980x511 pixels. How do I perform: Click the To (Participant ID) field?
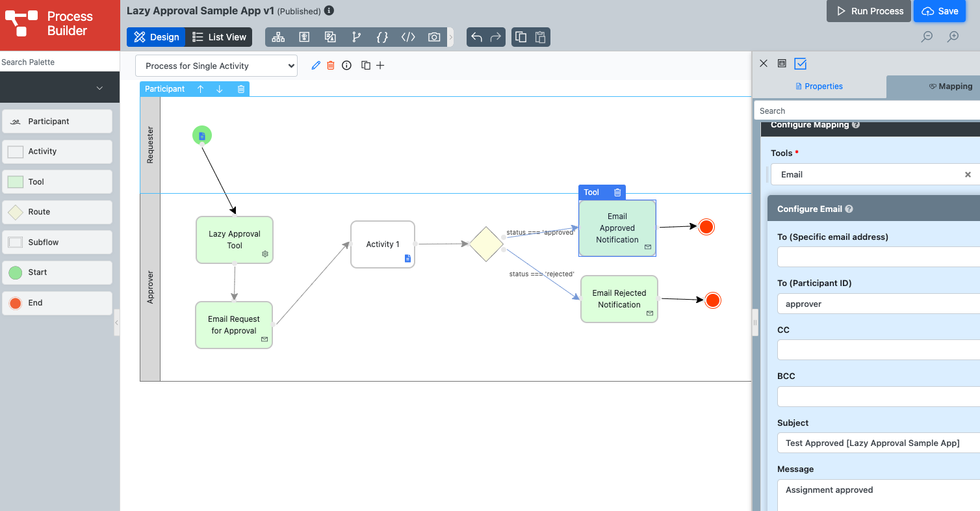877,304
